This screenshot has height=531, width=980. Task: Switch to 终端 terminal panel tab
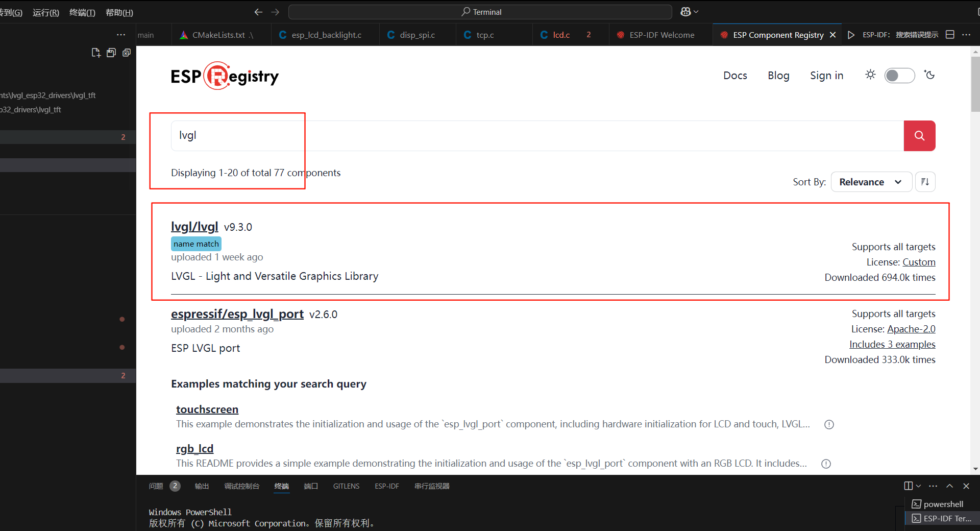pos(281,486)
